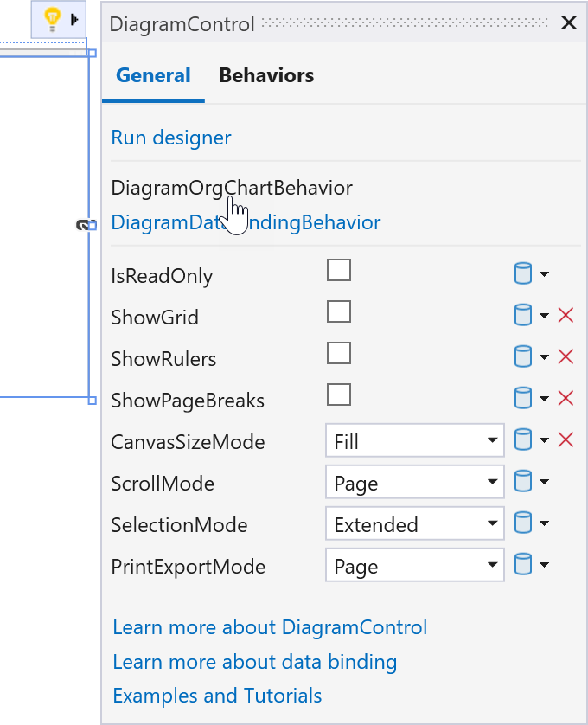Click the lightbulb quick actions icon
This screenshot has height=725, width=588.
54,18
